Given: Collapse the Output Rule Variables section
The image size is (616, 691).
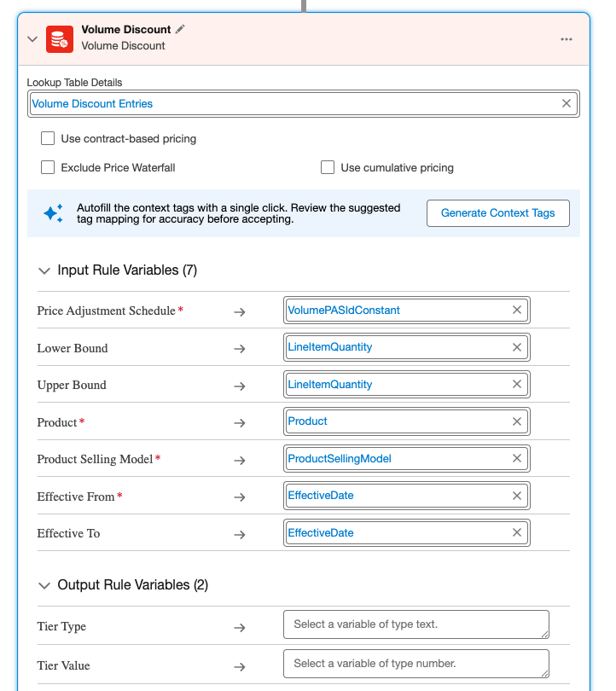Looking at the screenshot, I should [x=44, y=585].
